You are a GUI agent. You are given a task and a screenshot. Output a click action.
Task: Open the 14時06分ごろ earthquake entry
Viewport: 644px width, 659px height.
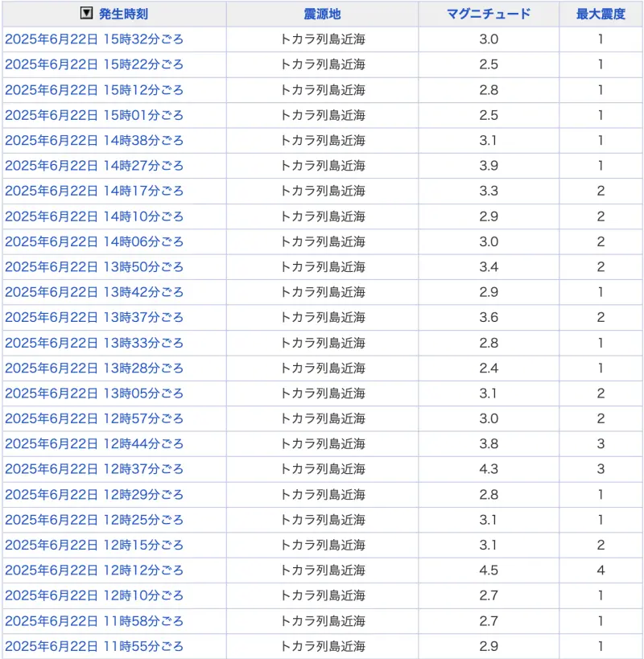(x=94, y=241)
